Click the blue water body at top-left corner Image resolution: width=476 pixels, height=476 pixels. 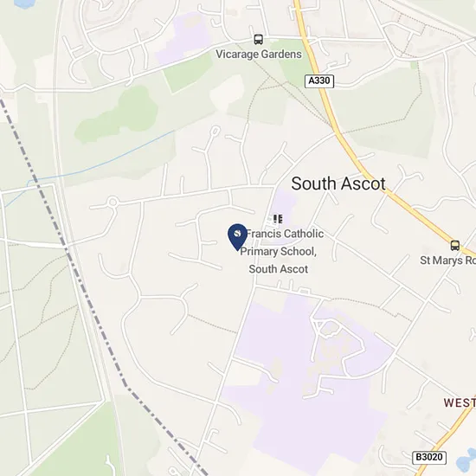(24, 3)
